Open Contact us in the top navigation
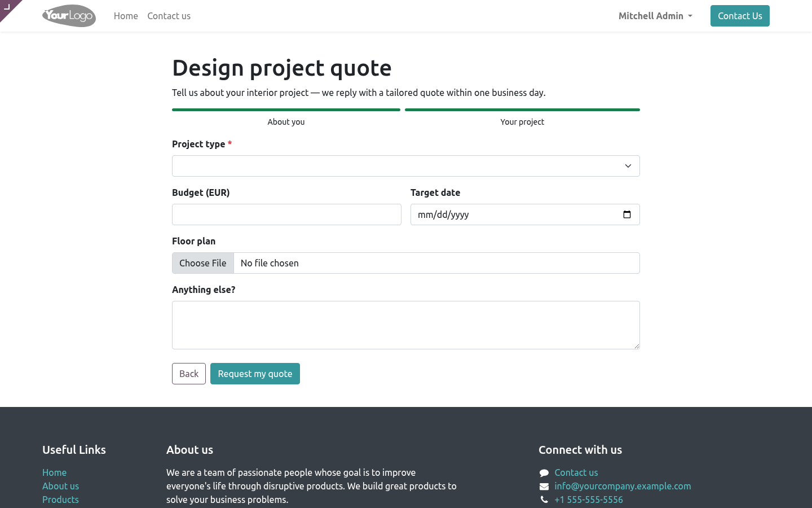812x508 pixels. pos(169,16)
